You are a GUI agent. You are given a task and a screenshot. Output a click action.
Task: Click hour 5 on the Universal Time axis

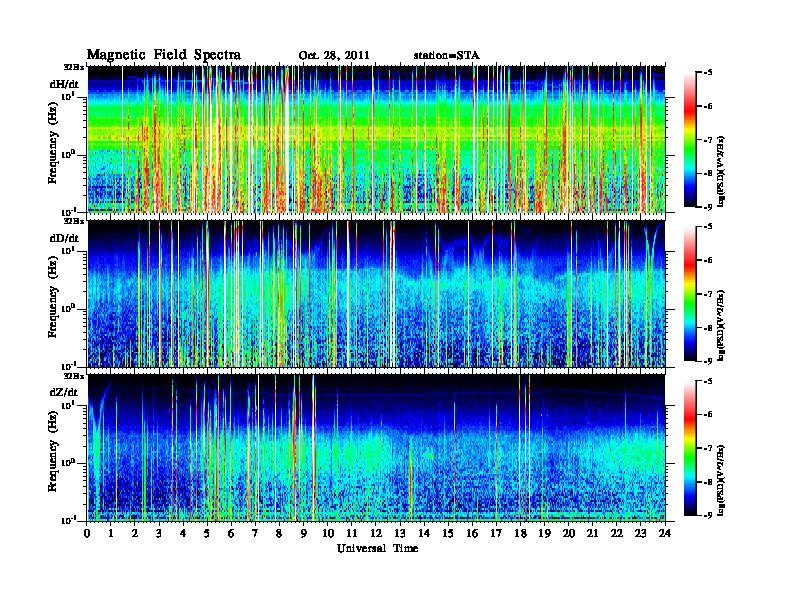(207, 533)
